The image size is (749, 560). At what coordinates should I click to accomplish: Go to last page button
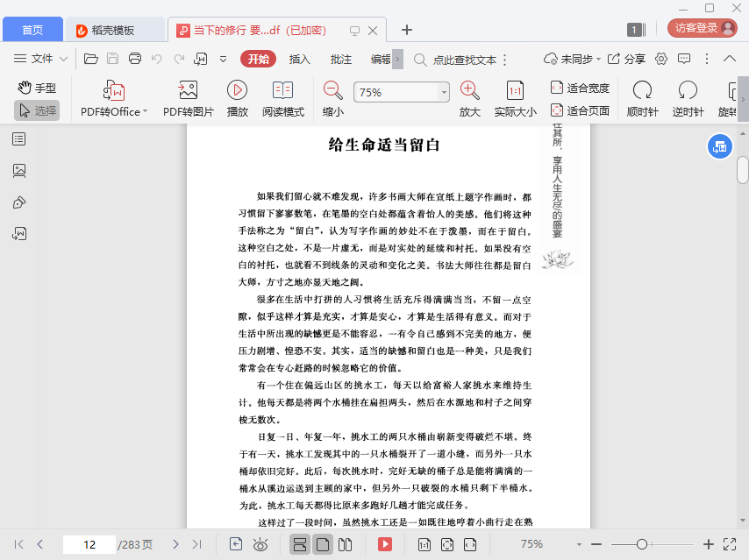click(196, 544)
